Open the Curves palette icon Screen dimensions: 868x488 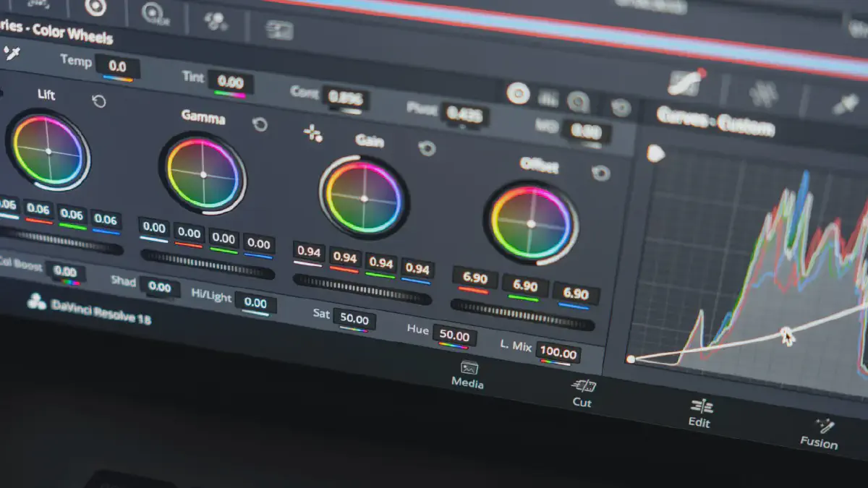click(x=685, y=84)
